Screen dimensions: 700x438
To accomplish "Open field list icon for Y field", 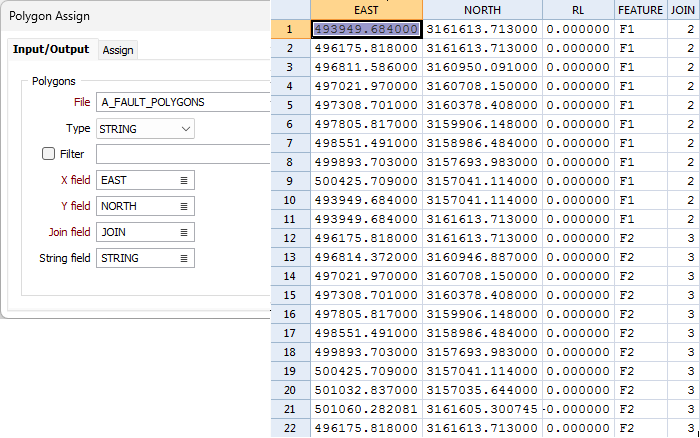I will [184, 206].
